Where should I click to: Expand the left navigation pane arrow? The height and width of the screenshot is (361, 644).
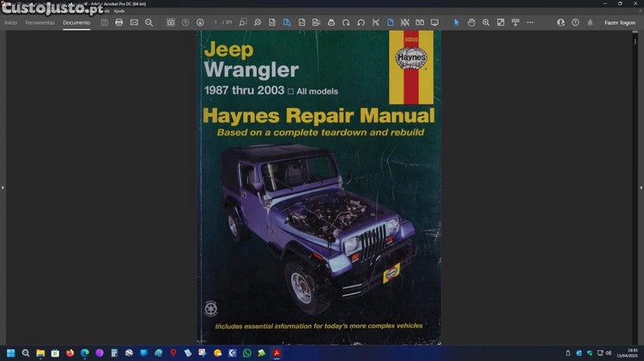(x=3, y=187)
